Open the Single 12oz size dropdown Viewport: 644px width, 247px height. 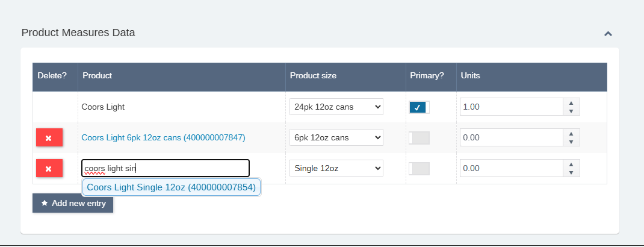point(336,168)
